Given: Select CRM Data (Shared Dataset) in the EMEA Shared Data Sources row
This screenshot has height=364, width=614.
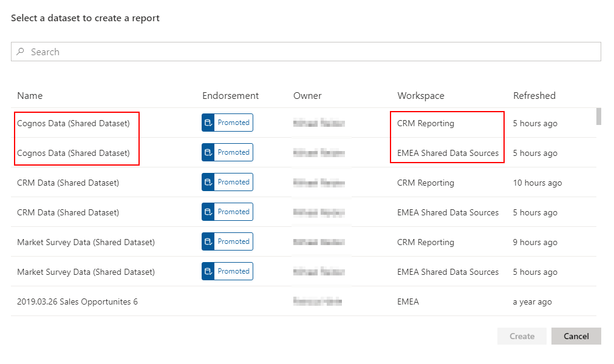Looking at the screenshot, I should pyautogui.click(x=68, y=213).
